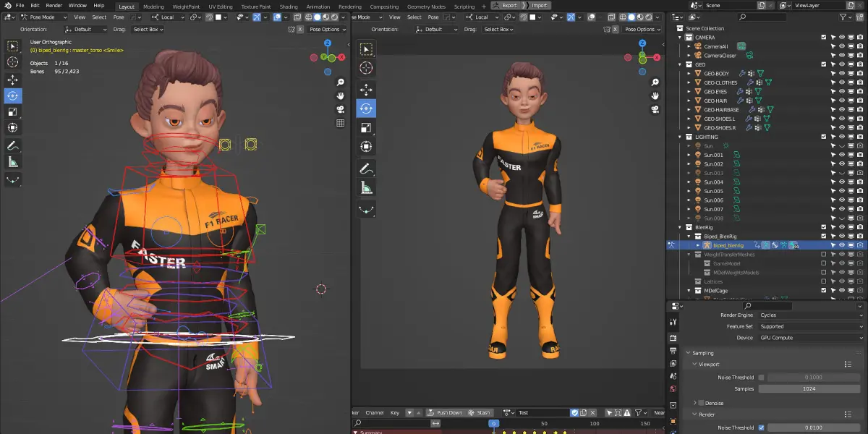Open the Edit menu
The image size is (868, 434).
tap(35, 5)
